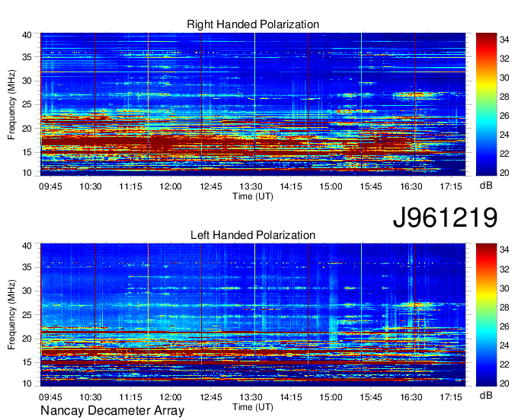Click the bottom plot's 'Frequency (MHz)' axis label
518x420 pixels.
(11, 315)
